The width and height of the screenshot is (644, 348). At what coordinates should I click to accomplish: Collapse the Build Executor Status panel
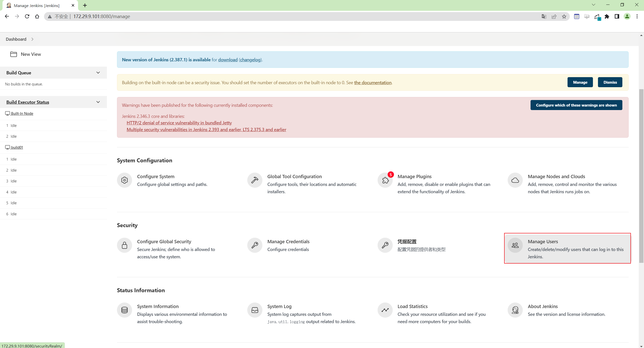pyautogui.click(x=98, y=102)
